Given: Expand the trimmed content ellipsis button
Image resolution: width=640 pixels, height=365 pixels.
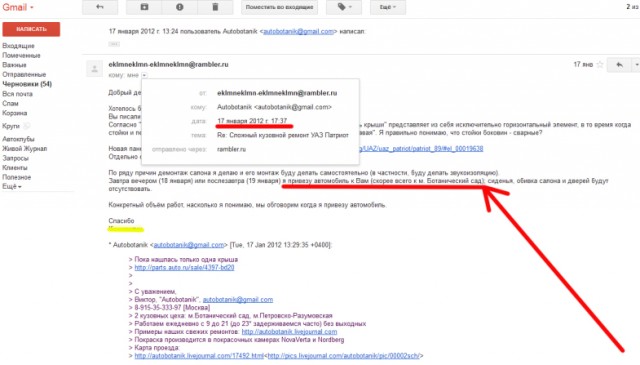Looking at the screenshot, I should [x=114, y=44].
